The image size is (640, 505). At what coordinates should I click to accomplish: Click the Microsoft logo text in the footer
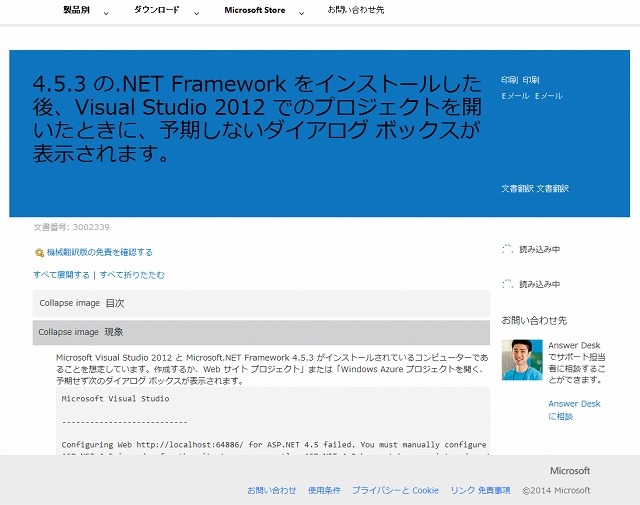570,471
